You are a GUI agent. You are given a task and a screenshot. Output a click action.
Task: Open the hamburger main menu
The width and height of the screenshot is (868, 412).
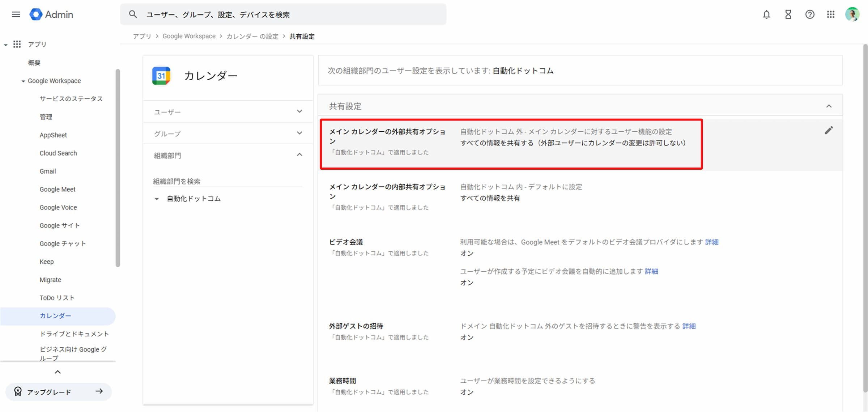(16, 14)
